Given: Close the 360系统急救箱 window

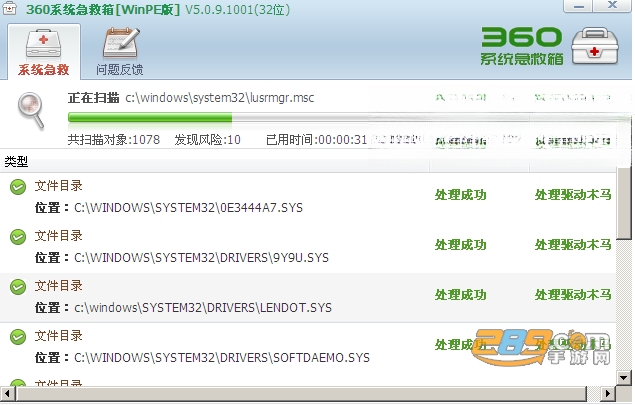Looking at the screenshot, I should tap(613, 6).
